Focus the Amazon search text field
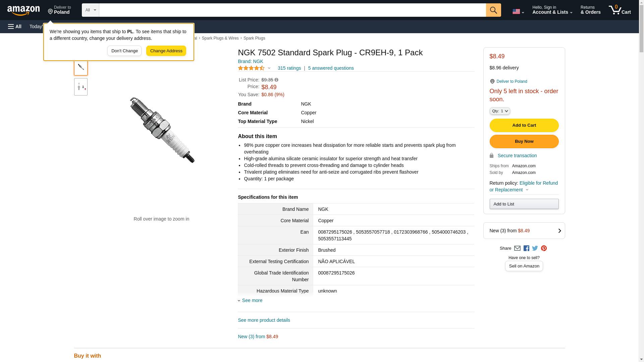The height and width of the screenshot is (362, 644). point(292,10)
